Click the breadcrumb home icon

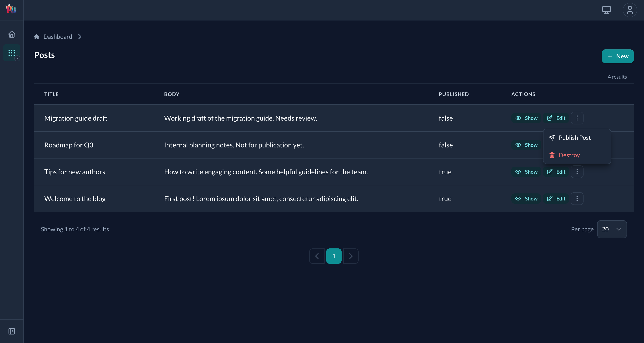[x=37, y=37]
